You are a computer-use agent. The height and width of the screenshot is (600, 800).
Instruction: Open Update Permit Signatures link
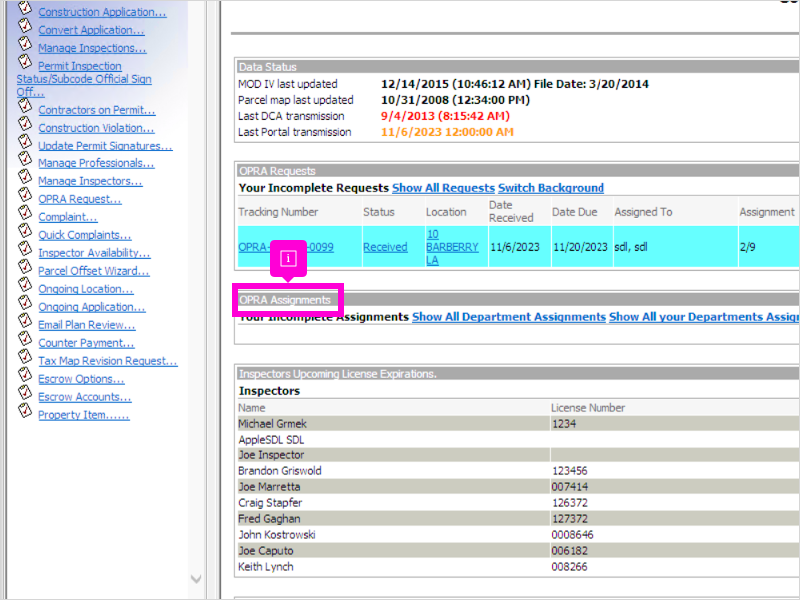tap(105, 146)
